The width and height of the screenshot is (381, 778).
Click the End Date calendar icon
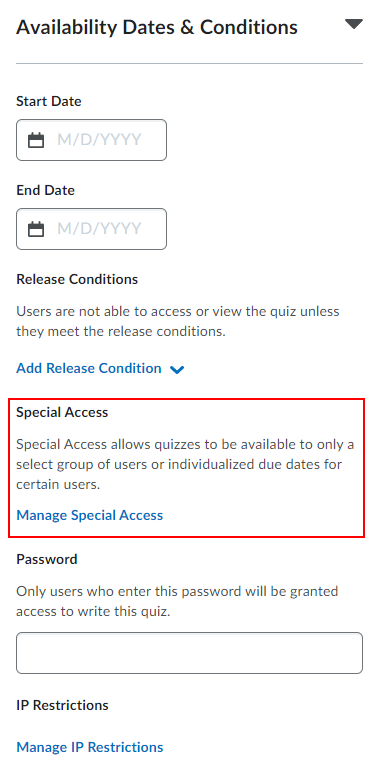[36, 229]
